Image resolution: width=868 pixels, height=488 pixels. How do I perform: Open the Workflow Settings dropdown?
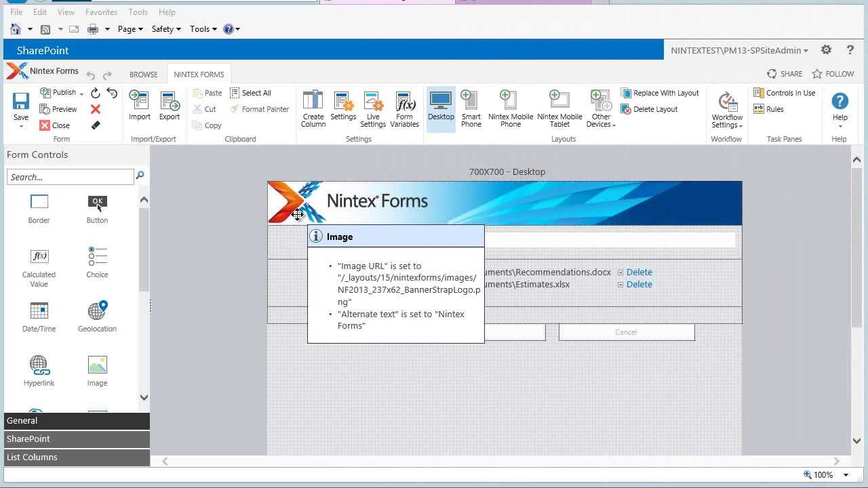click(x=727, y=110)
